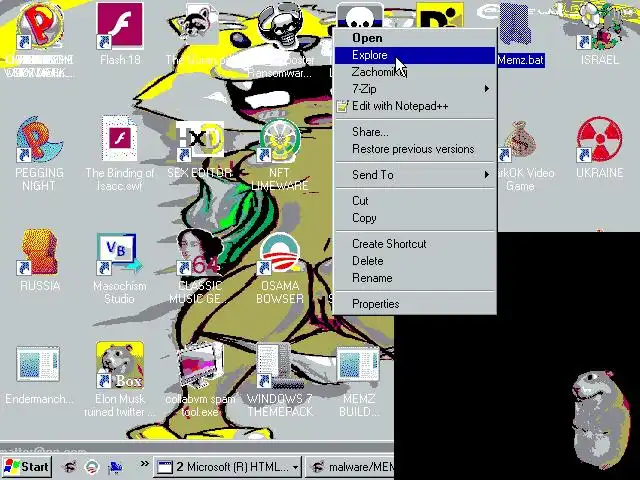Click the Zachomikuj context menu entry
The height and width of the screenshot is (480, 640).
tap(415, 72)
